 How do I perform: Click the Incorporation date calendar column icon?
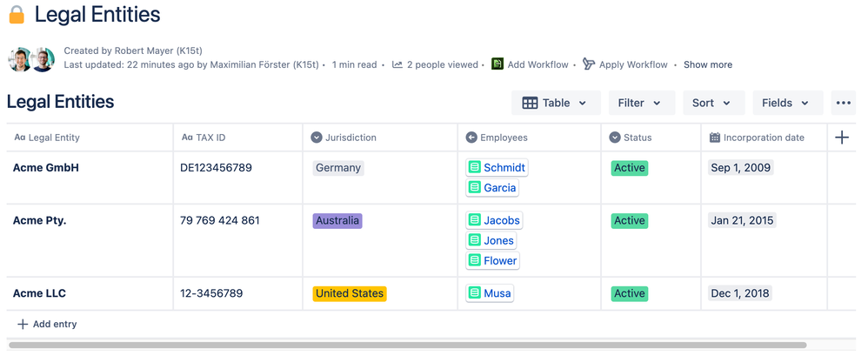(x=714, y=138)
